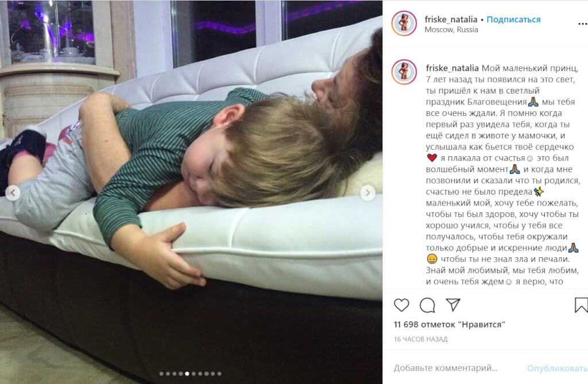
Task: Go to the next photo arrow
Action: (367, 193)
